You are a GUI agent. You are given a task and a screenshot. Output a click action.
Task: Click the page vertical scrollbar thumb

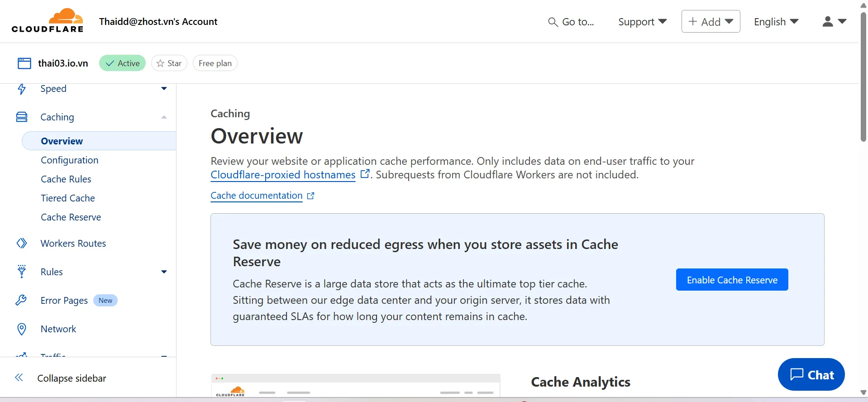point(863,77)
